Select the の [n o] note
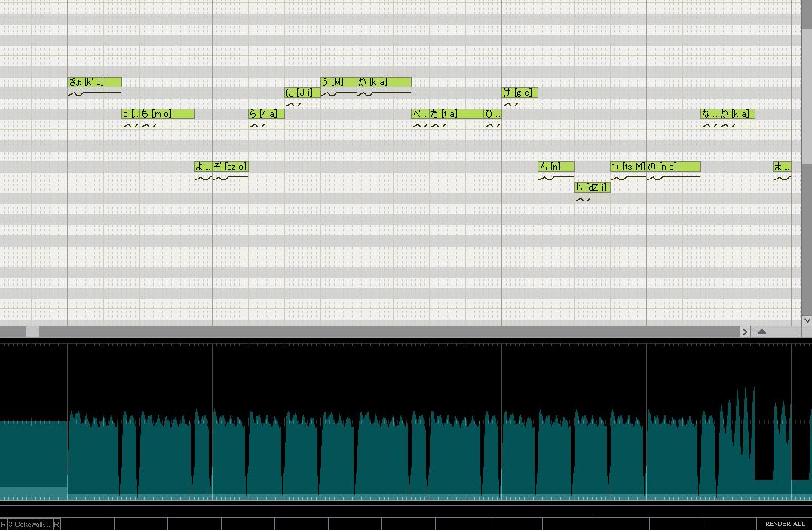Screen dimensions: 812x530 pyautogui.click(x=673, y=167)
